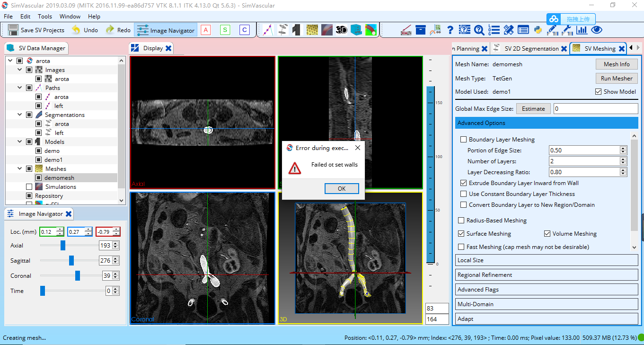
Task: Open the Window menu
Action: coord(70,16)
